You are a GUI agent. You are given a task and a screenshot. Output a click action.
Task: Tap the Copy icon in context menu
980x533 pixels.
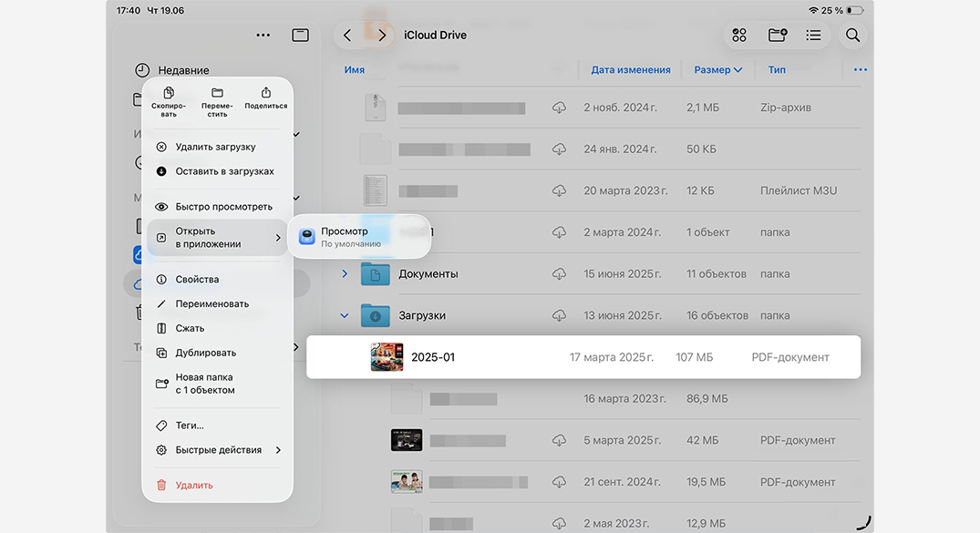(x=169, y=93)
